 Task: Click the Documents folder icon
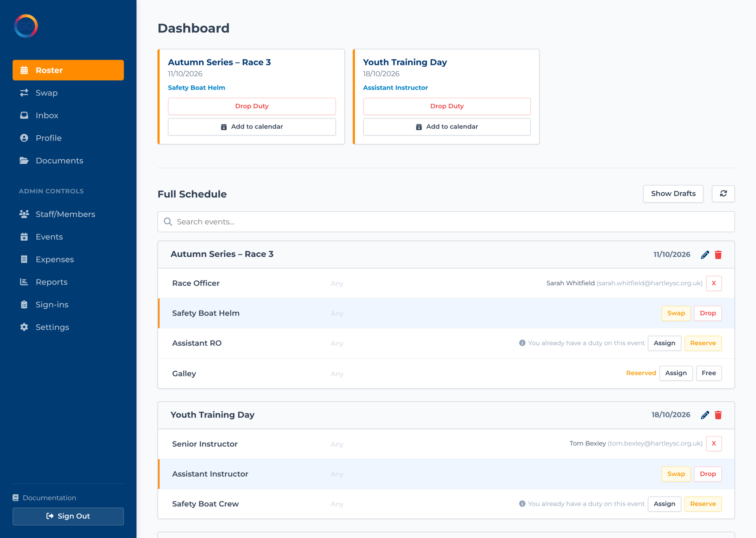click(24, 161)
